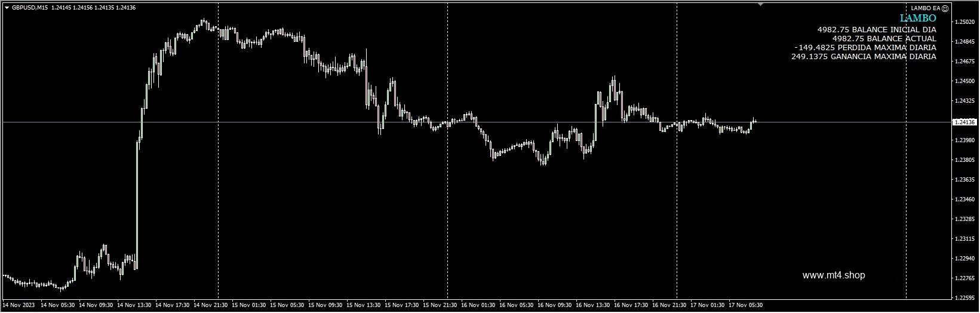The width and height of the screenshot is (980, 313).
Task: Click the 16 Nov 17:30 time label
Action: point(631,305)
